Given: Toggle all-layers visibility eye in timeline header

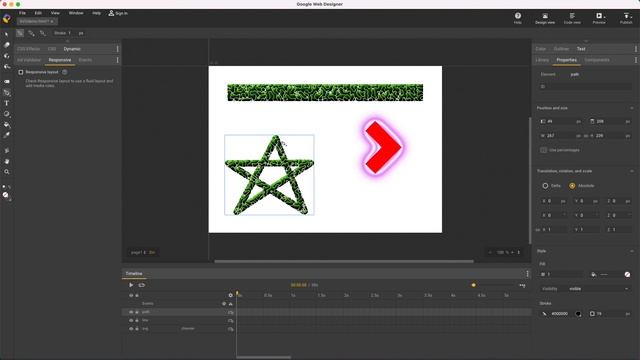Looking at the screenshot, I should click(x=131, y=295).
